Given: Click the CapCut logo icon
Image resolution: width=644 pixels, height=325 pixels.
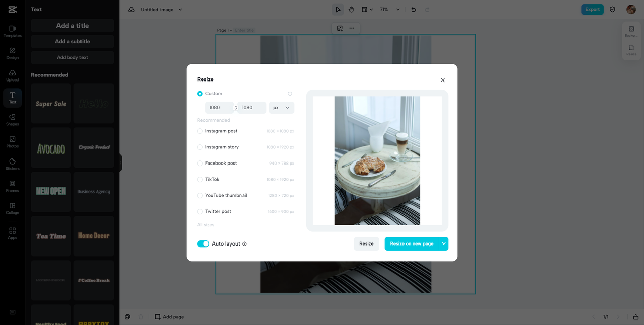Looking at the screenshot, I should coord(12,9).
